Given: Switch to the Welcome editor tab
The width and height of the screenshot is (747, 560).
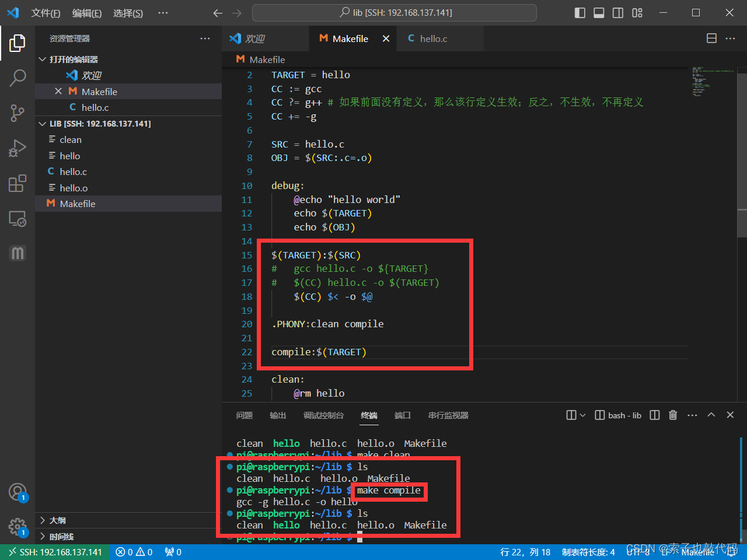Looking at the screenshot, I should click(266, 38).
